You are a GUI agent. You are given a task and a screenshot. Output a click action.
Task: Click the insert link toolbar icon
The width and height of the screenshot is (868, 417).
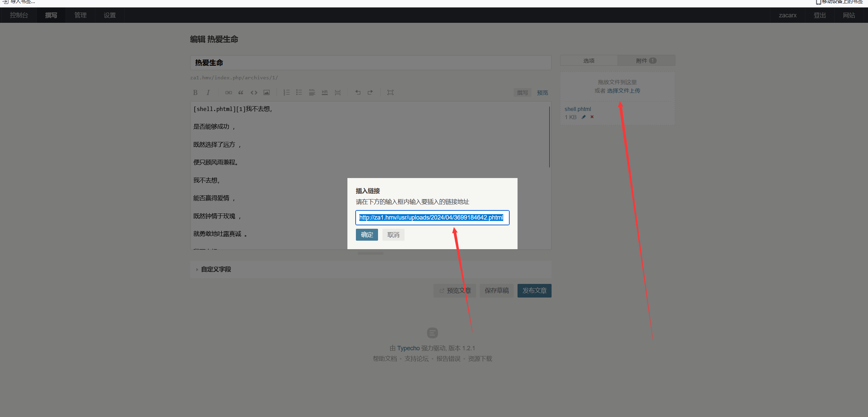tap(228, 93)
